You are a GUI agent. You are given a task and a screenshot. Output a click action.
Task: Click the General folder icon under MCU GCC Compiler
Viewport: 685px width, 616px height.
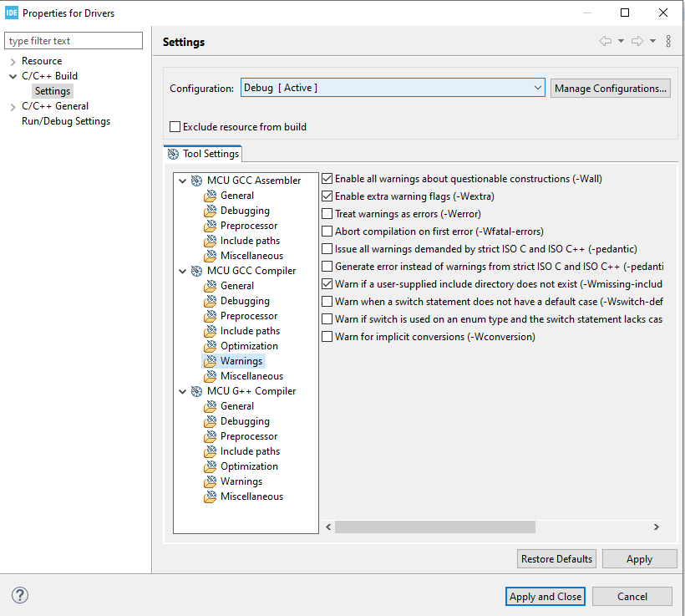[x=211, y=286]
